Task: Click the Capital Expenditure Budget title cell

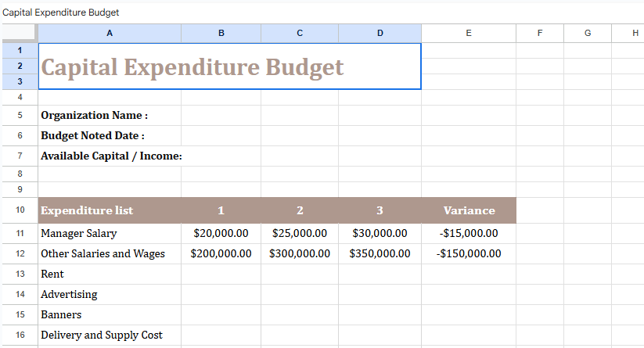Action: coord(192,67)
